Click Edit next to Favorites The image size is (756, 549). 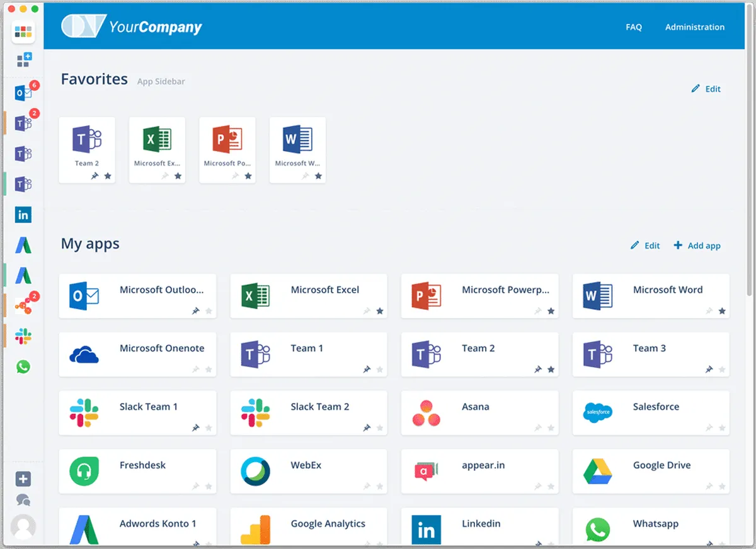click(706, 89)
